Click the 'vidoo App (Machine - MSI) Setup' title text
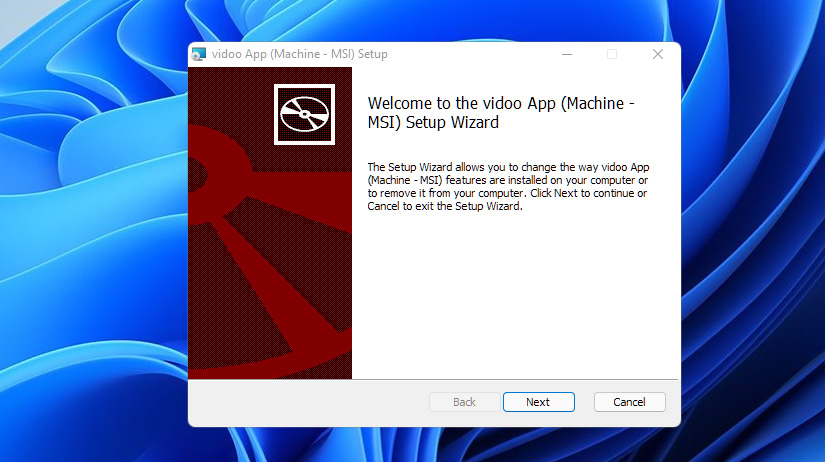 pyautogui.click(x=299, y=54)
